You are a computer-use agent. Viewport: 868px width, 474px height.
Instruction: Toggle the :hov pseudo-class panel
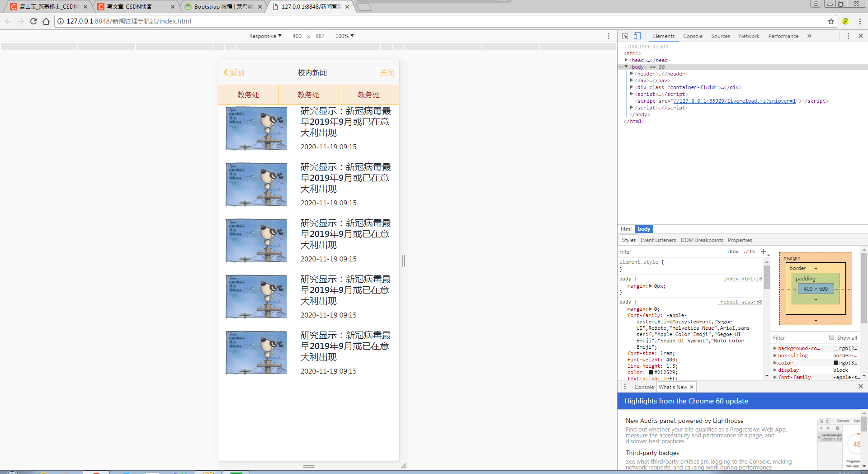(x=733, y=251)
